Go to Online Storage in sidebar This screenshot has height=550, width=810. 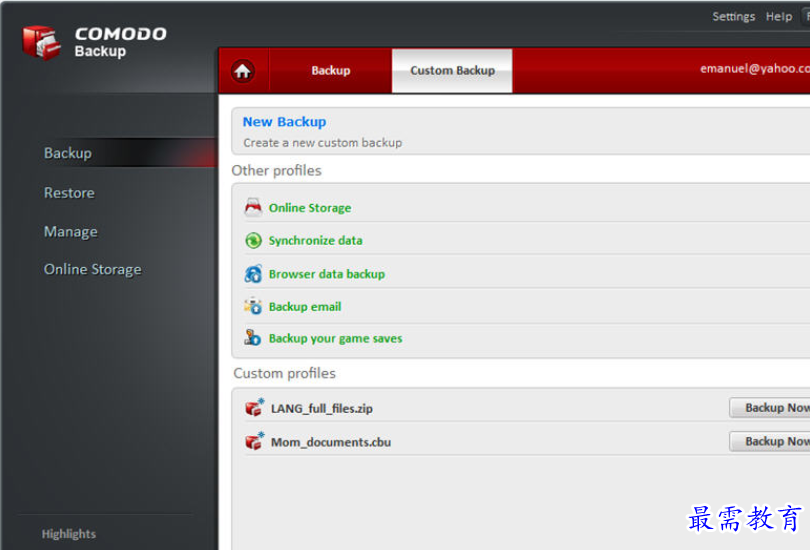pos(92,270)
